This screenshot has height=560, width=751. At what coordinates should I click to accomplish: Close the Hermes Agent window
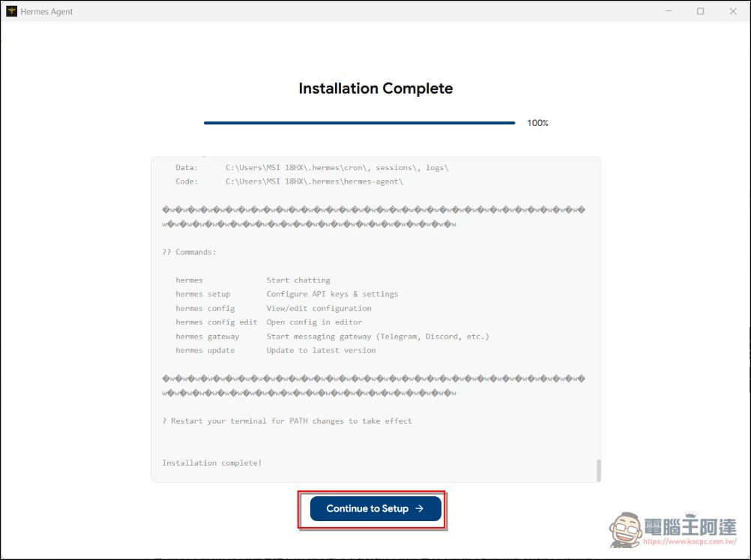[x=733, y=11]
